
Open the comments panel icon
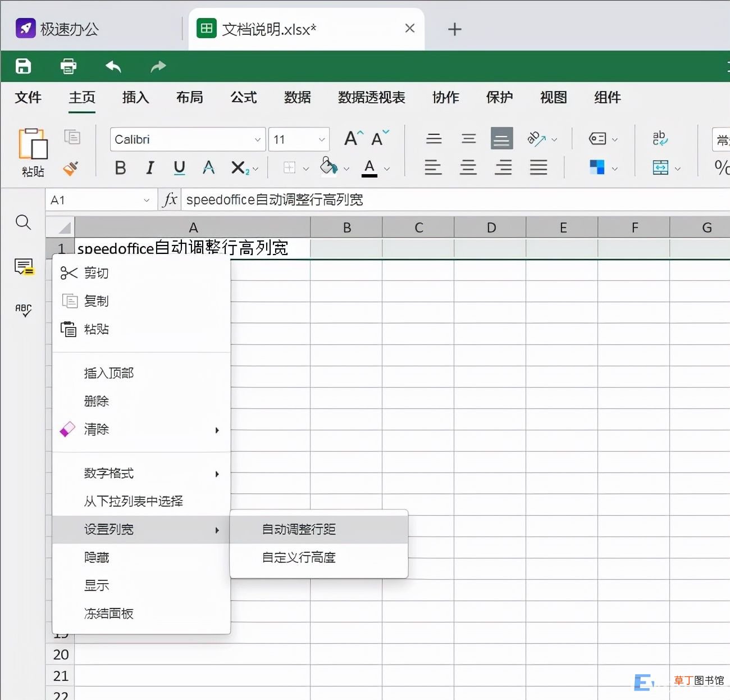[x=24, y=266]
